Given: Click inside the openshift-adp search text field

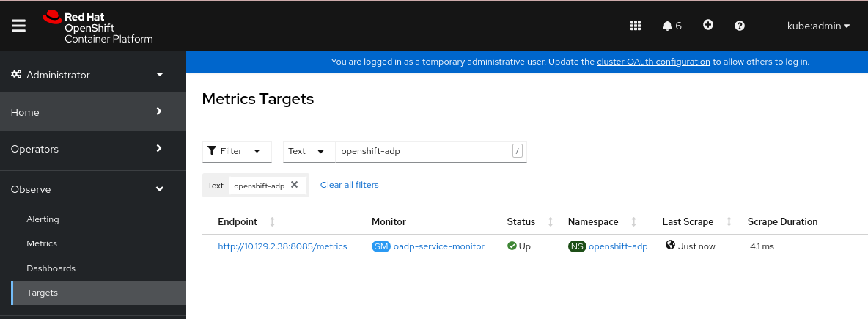Looking at the screenshot, I should click(422, 151).
